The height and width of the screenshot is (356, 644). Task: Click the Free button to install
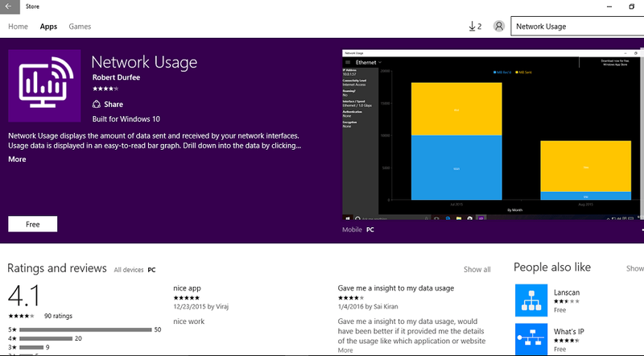tap(33, 224)
